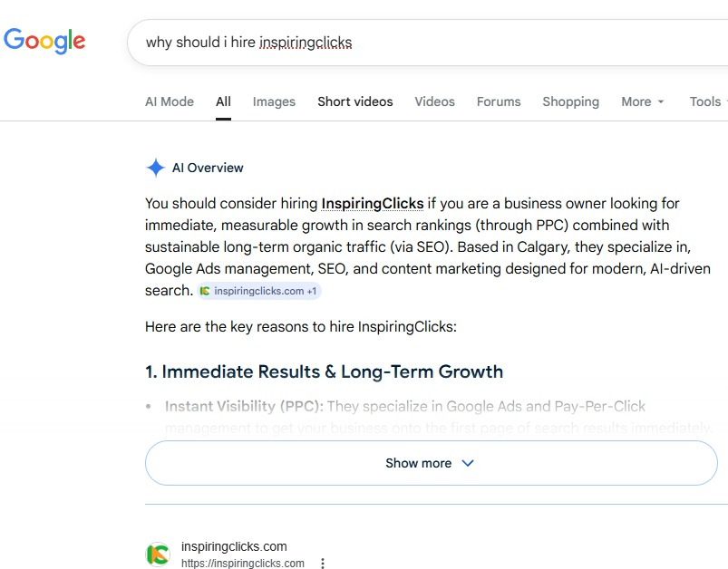This screenshot has height=569, width=728.
Task: Click the search query input field
Action: pos(427,43)
